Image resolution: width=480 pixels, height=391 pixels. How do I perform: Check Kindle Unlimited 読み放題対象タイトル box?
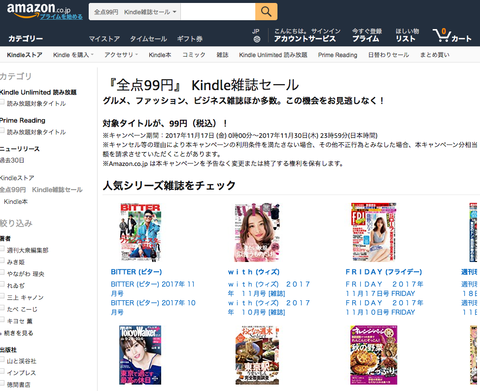(2, 102)
